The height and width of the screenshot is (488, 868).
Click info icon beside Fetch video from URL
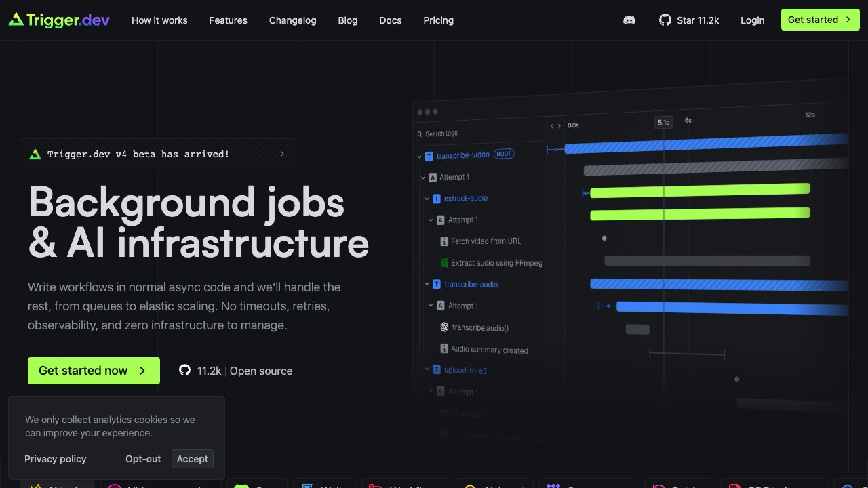445,241
